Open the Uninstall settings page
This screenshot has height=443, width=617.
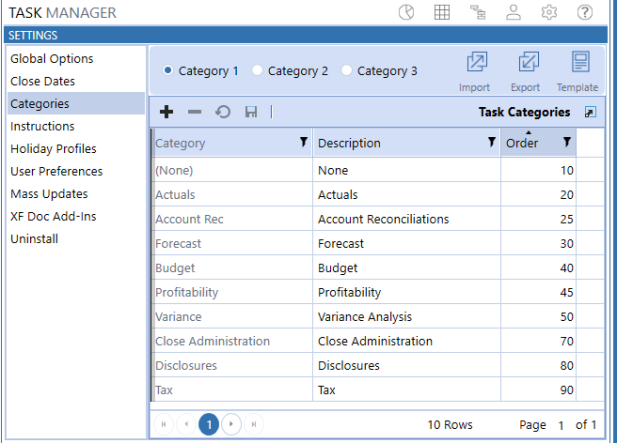(x=76, y=239)
